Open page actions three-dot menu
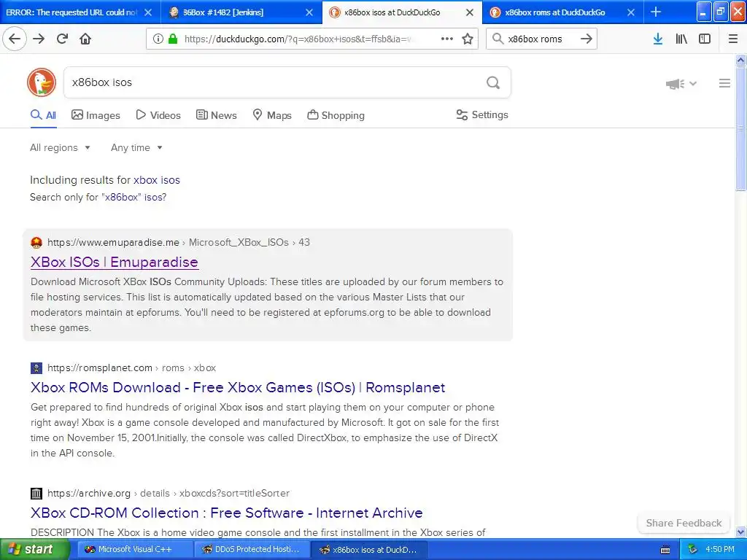 pyautogui.click(x=447, y=39)
